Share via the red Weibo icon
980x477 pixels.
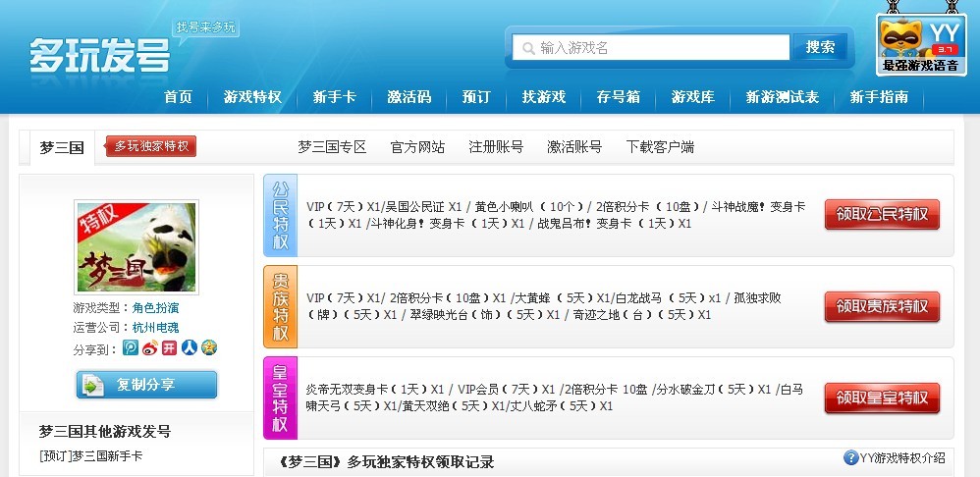(x=150, y=347)
